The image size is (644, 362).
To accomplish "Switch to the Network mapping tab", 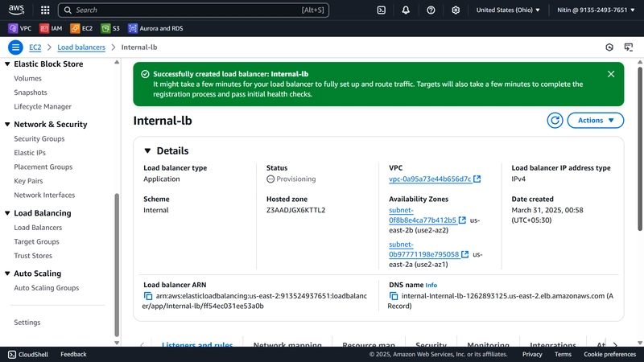I will pos(287,344).
